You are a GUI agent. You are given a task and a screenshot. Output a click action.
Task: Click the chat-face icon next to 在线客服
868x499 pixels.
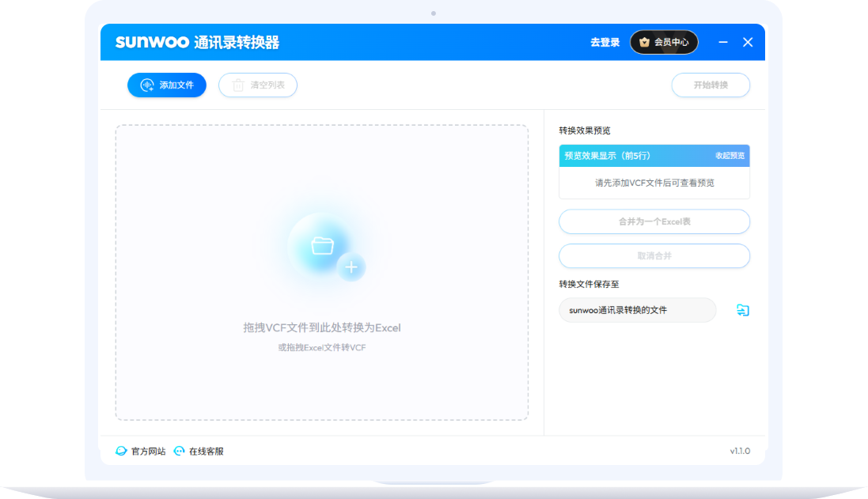(x=179, y=451)
